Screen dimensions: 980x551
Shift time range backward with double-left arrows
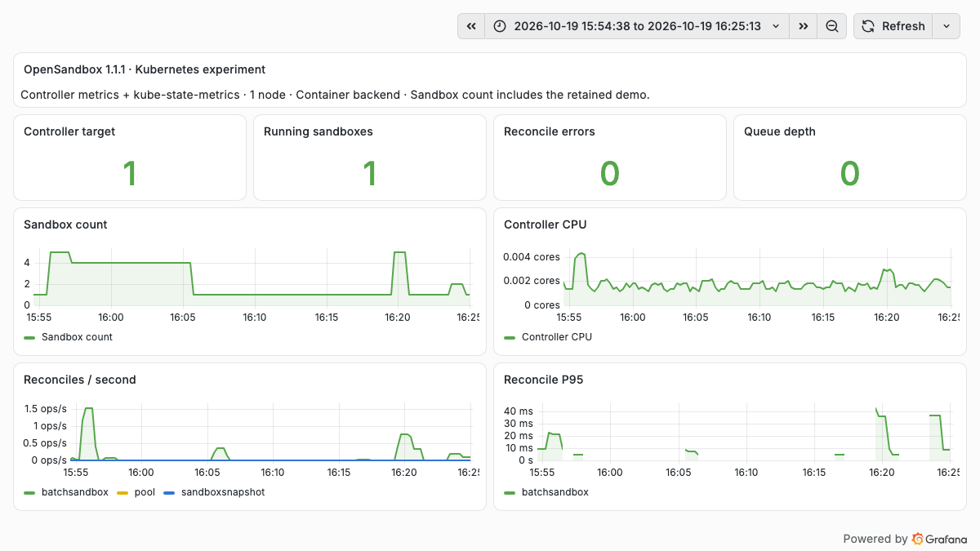471,26
